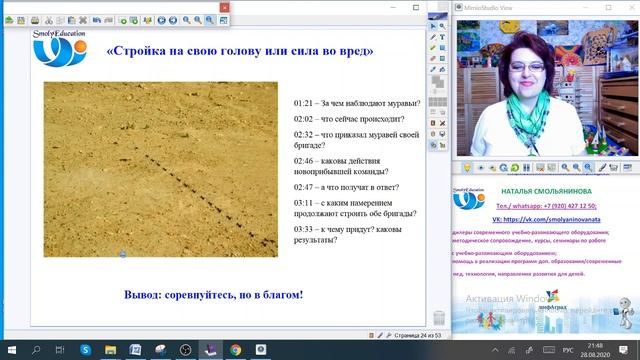
Task: Click the slide title text
Action: click(x=240, y=51)
